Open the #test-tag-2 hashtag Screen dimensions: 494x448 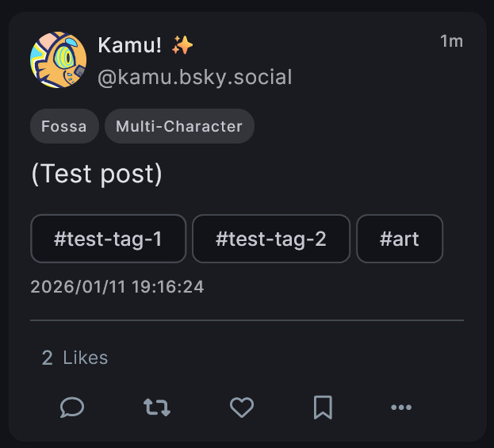[270, 239]
